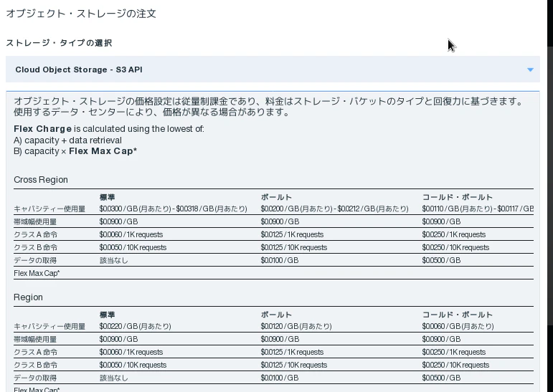553x392 pixels.
Task: Click Region ボールト Class B $0.0125 / 10K requests
Action: [x=294, y=365]
